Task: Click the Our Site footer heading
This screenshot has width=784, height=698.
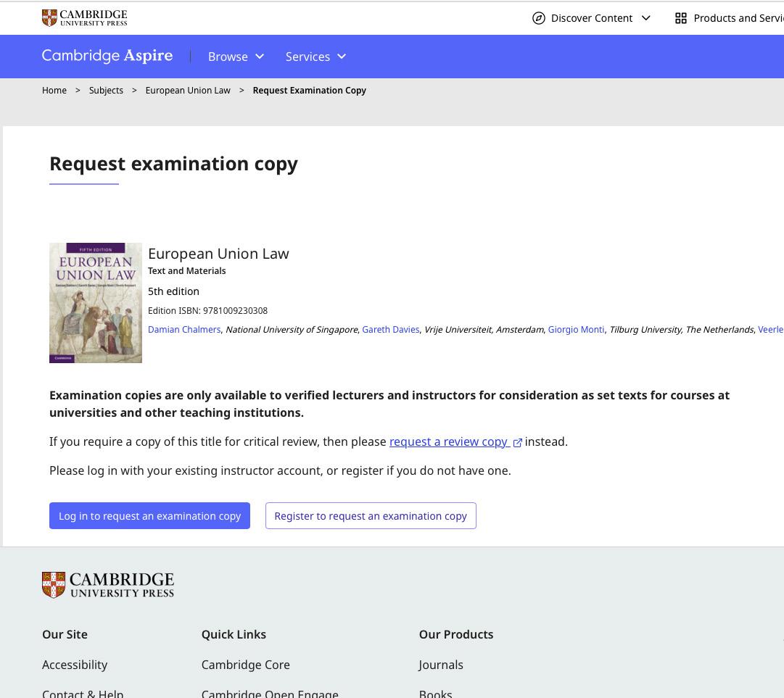Action: (x=65, y=634)
